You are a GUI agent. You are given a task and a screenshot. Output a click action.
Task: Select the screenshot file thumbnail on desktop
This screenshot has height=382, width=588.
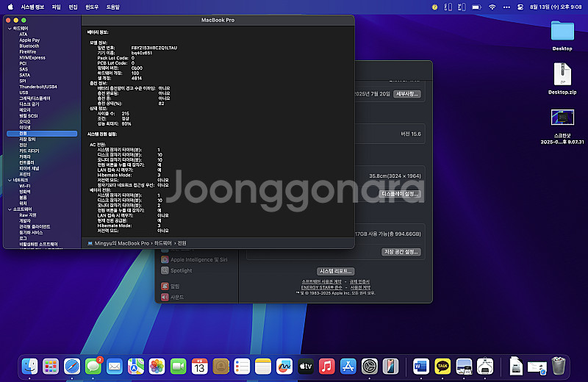pyautogui.click(x=562, y=118)
